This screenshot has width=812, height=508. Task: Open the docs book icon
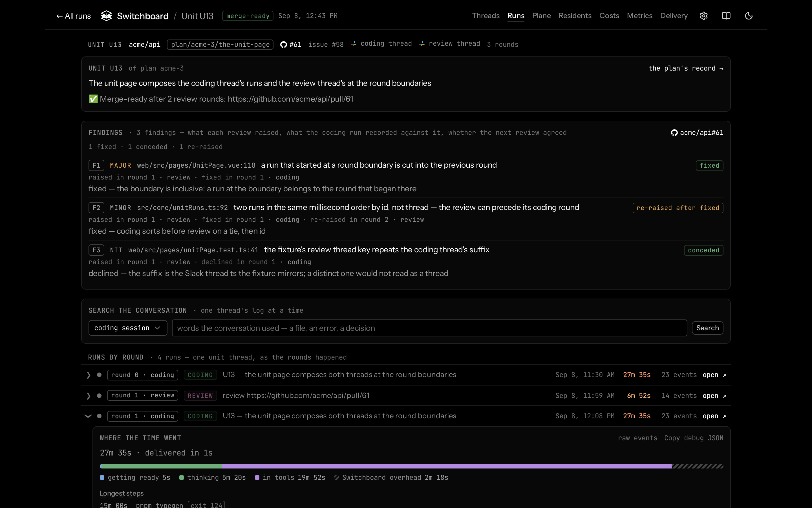click(726, 16)
